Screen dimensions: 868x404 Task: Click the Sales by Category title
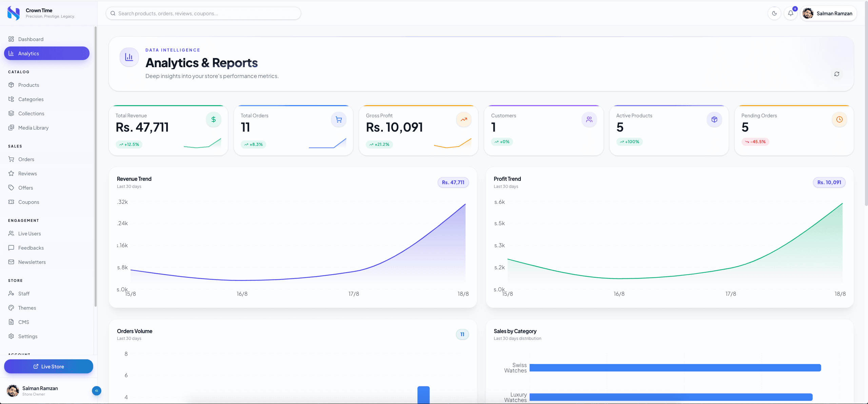515,331
